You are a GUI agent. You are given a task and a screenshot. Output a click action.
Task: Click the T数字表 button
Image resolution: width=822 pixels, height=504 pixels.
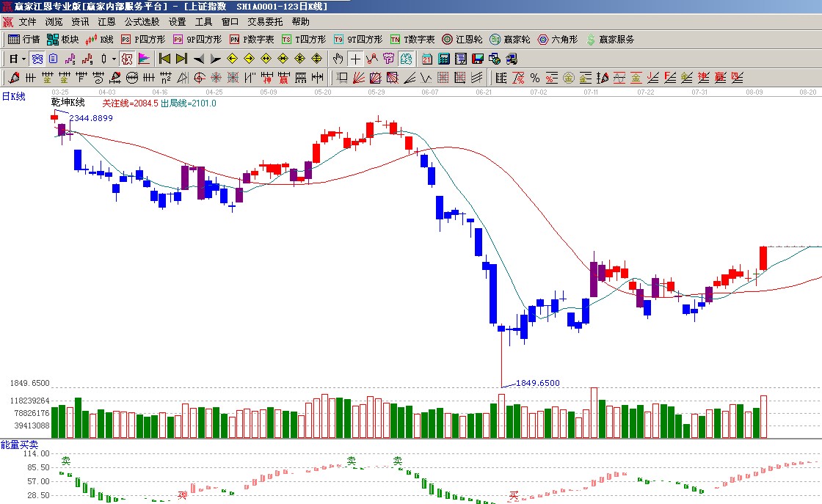click(x=412, y=40)
